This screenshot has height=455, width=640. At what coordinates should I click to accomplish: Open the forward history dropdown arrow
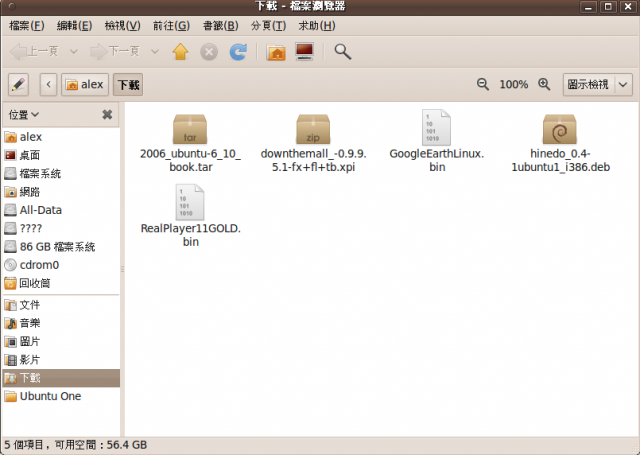[155, 52]
